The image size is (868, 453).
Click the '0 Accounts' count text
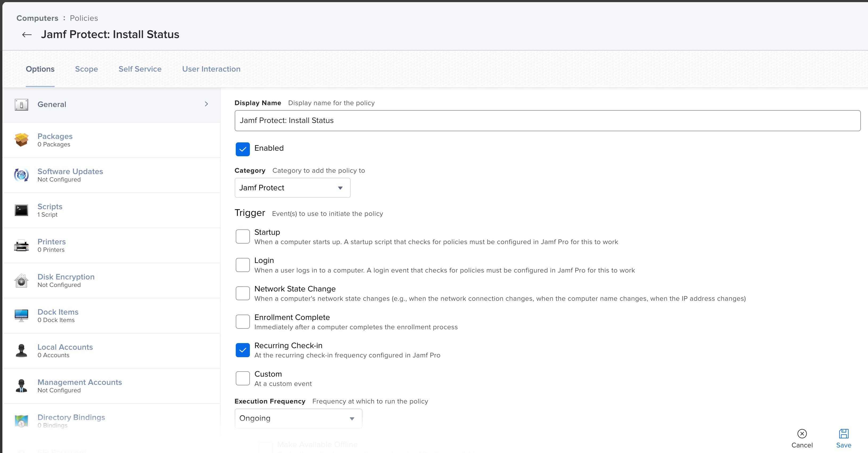(53, 355)
